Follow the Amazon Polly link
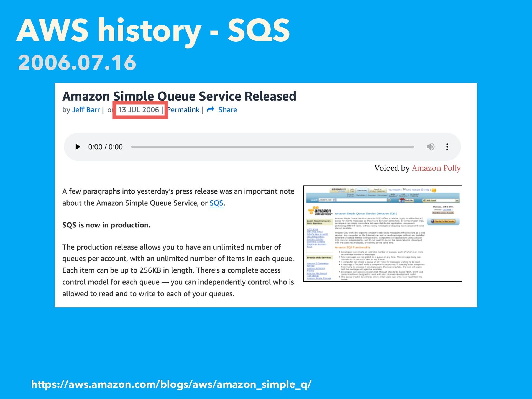 tap(436, 168)
